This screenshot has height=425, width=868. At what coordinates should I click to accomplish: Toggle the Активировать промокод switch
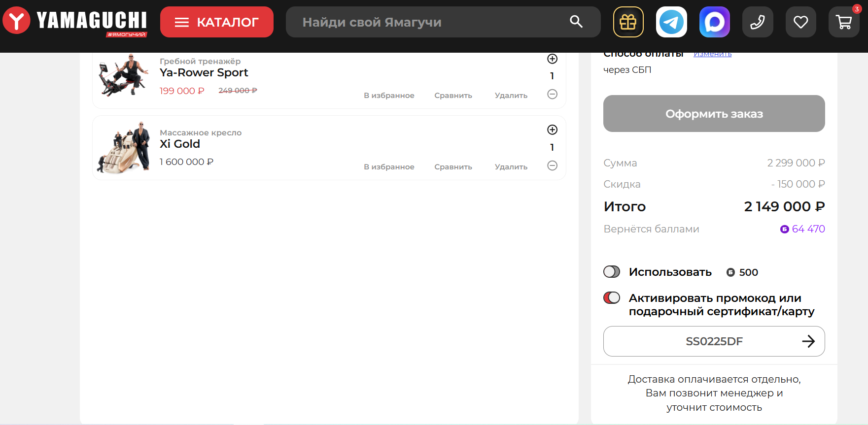(x=612, y=298)
